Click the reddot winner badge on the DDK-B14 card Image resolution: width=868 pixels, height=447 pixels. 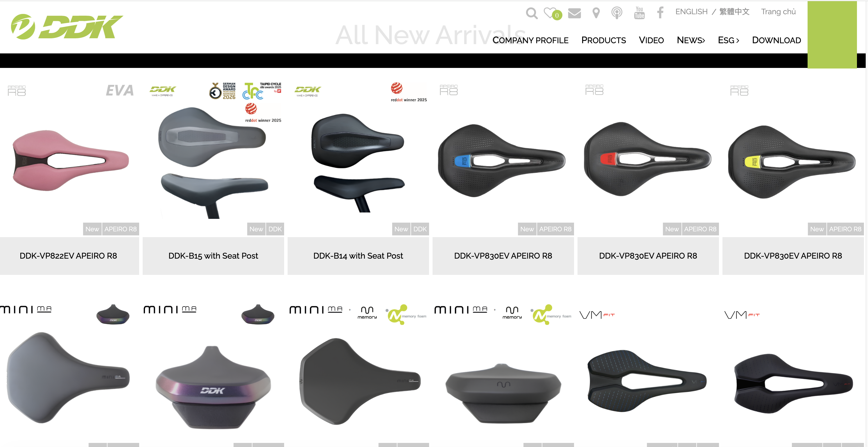click(409, 92)
